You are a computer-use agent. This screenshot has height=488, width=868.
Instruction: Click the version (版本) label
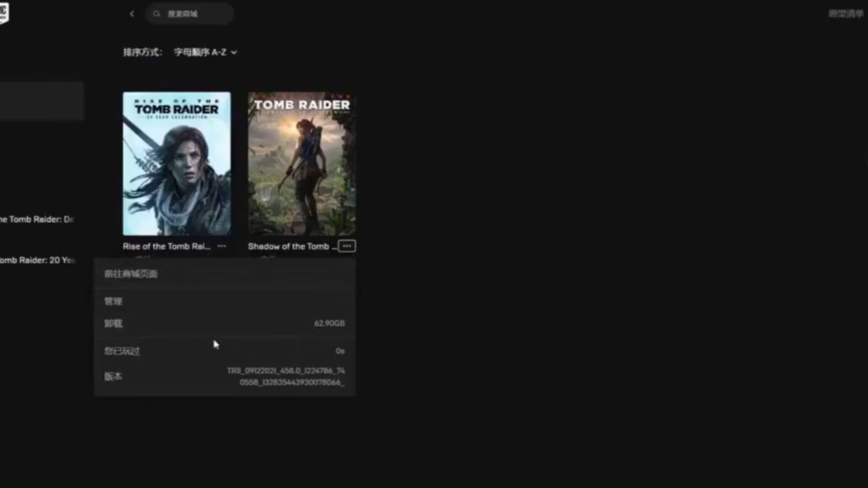pos(113,377)
